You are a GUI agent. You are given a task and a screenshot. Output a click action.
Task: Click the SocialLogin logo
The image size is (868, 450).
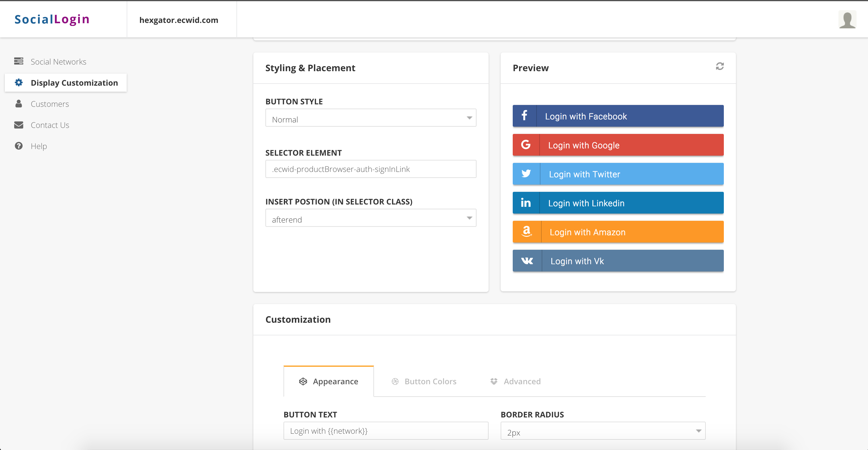52,19
